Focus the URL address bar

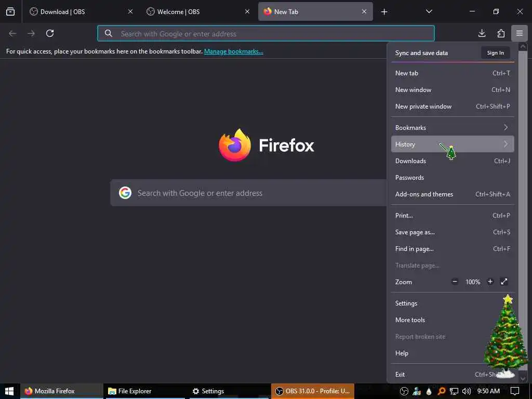click(x=265, y=34)
